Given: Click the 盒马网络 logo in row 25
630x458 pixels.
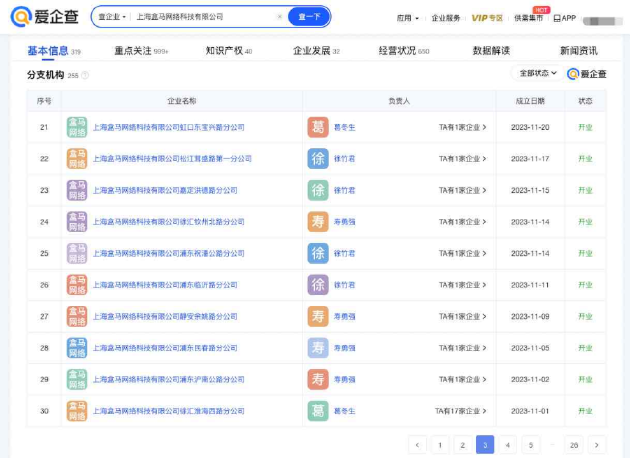Looking at the screenshot, I should [x=77, y=254].
